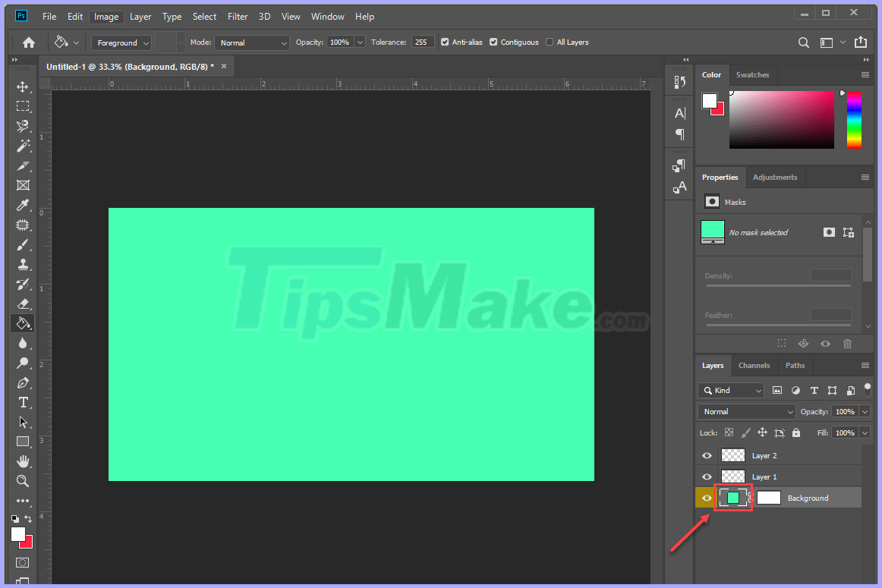Open the Image menu
882x588 pixels.
106,17
